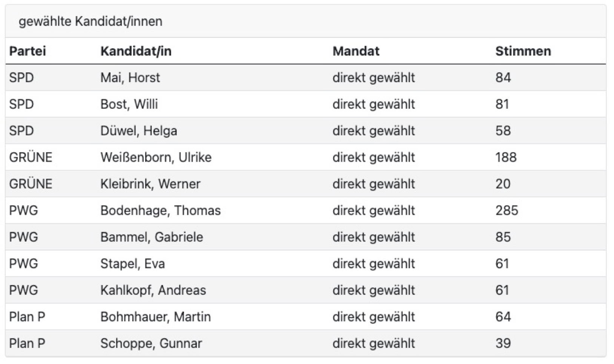
Task: Click the Kandidat/in column header
Action: [136, 51]
